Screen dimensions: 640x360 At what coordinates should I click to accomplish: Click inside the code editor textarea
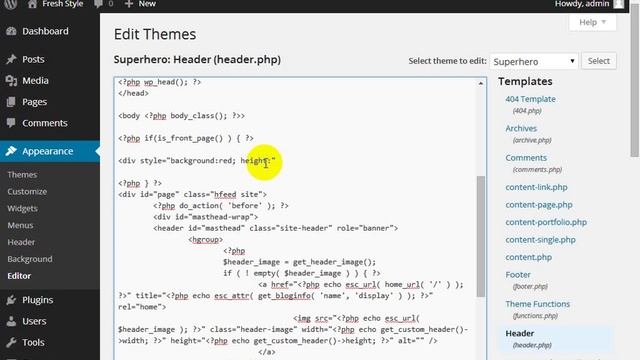[295, 218]
